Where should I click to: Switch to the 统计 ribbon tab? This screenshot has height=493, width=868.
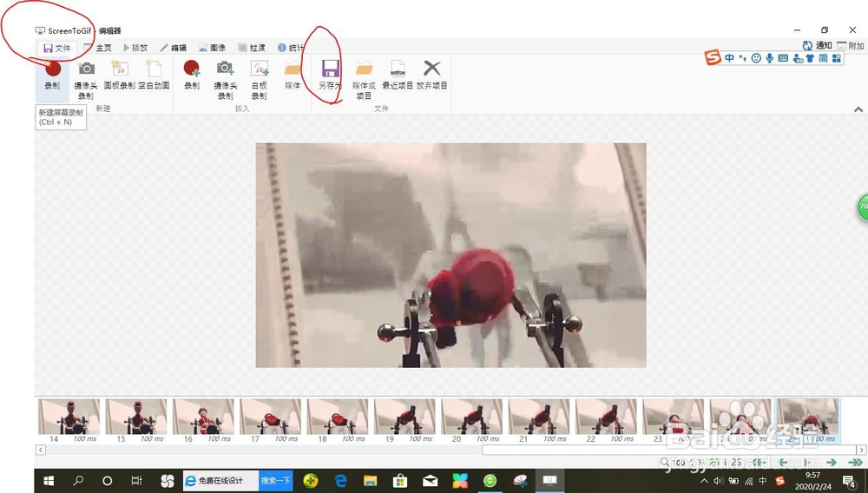tap(291, 48)
